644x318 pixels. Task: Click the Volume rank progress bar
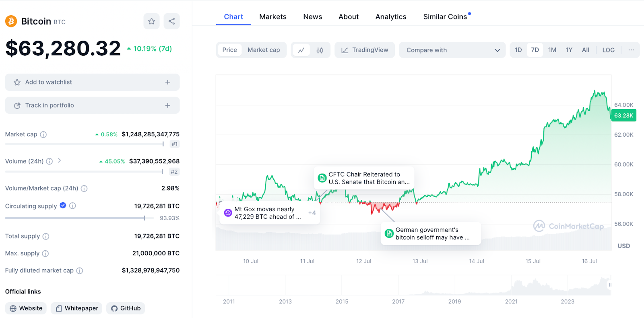(84, 172)
